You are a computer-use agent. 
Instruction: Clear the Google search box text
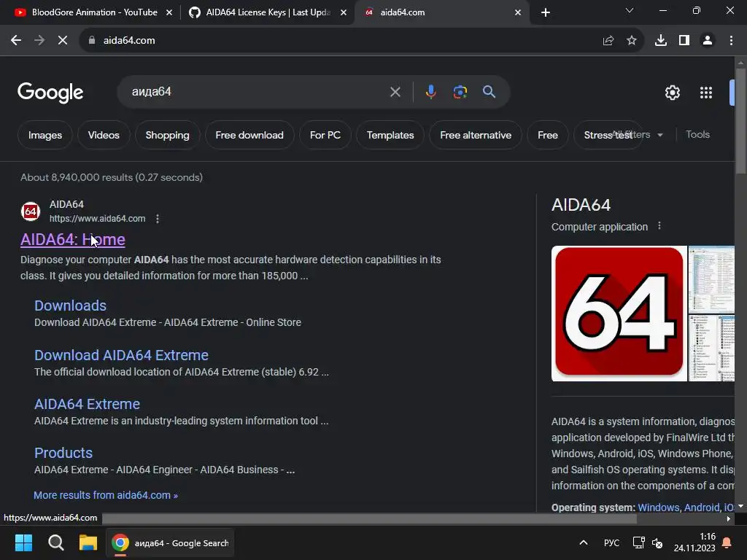[x=395, y=92]
